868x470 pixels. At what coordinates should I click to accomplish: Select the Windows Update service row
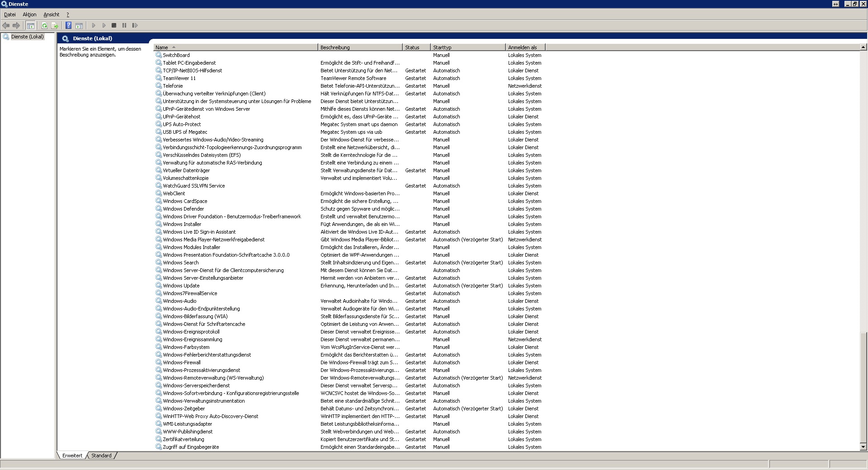point(181,286)
